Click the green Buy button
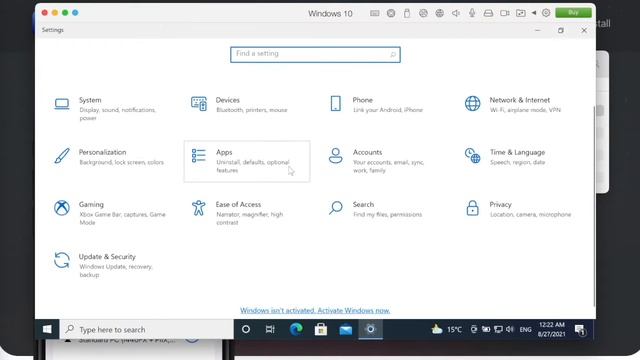The width and height of the screenshot is (640, 360). (x=573, y=13)
